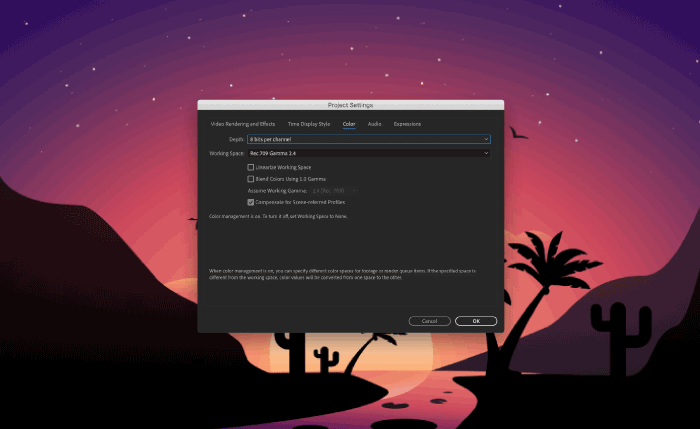Image resolution: width=700 pixels, height=429 pixels.
Task: Click the 'When color management is on' description
Action: pos(342,274)
